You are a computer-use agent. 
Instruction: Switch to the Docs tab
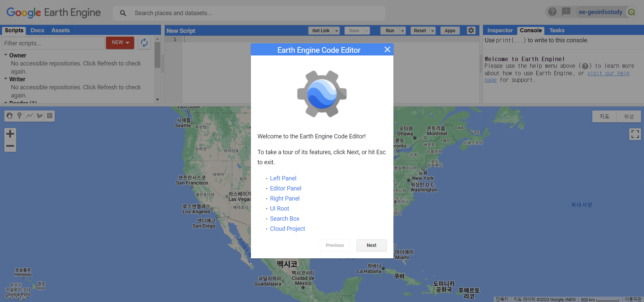(37, 30)
